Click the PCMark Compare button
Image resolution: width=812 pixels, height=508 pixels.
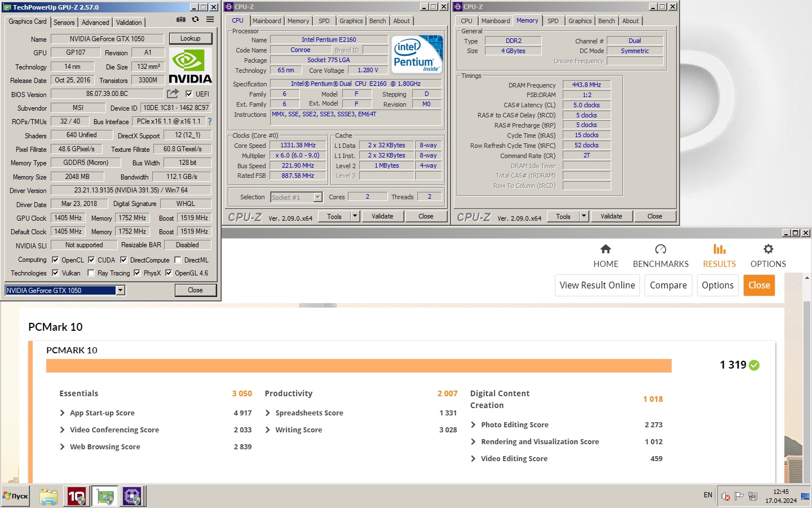point(668,285)
